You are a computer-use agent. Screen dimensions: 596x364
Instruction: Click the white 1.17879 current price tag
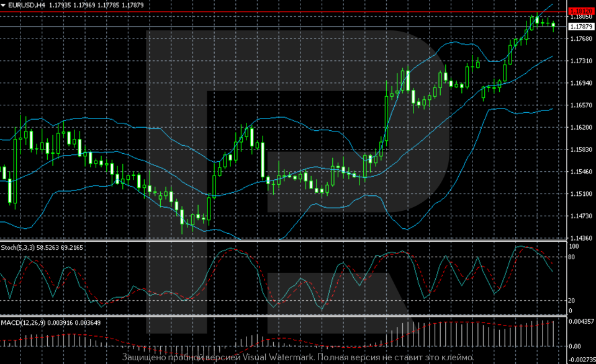point(580,27)
